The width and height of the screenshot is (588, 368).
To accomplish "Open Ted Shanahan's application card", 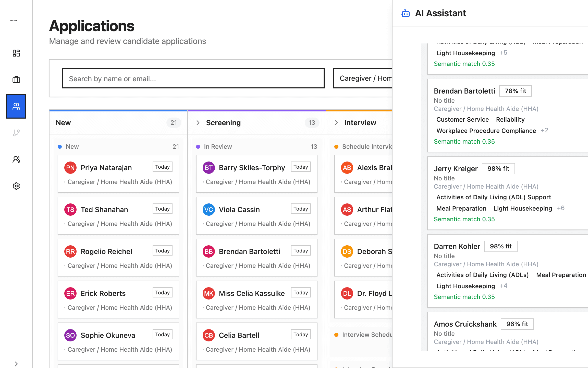I will [x=118, y=216].
